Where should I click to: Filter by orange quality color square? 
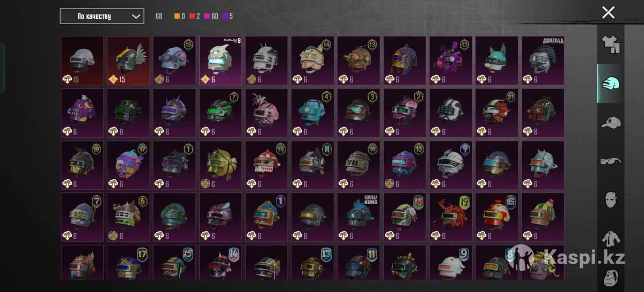click(x=177, y=16)
